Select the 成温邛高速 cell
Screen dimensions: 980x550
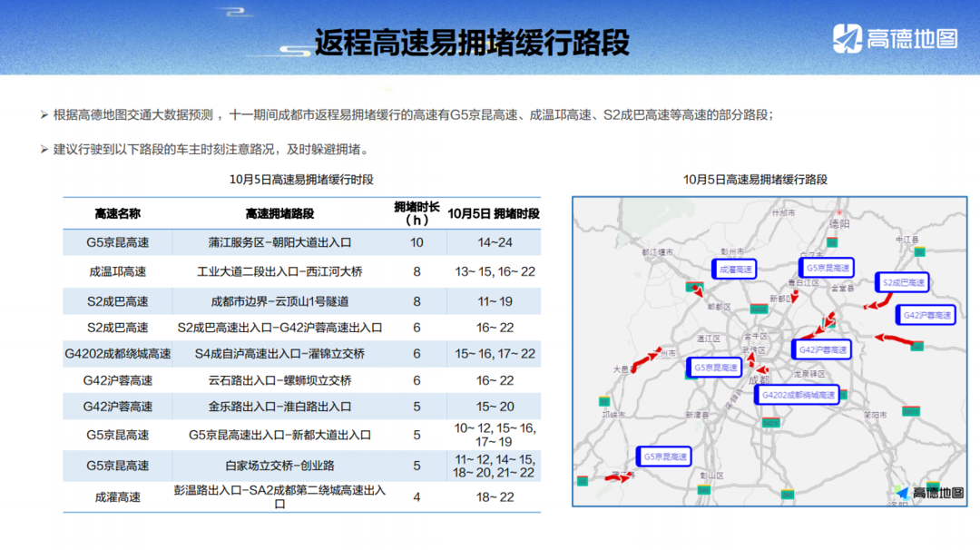[117, 272]
